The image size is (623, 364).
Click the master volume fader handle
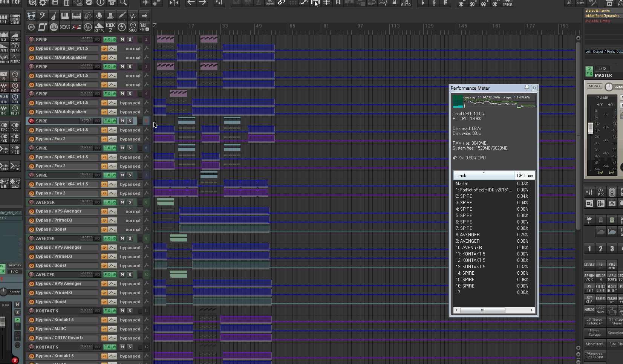point(591,128)
